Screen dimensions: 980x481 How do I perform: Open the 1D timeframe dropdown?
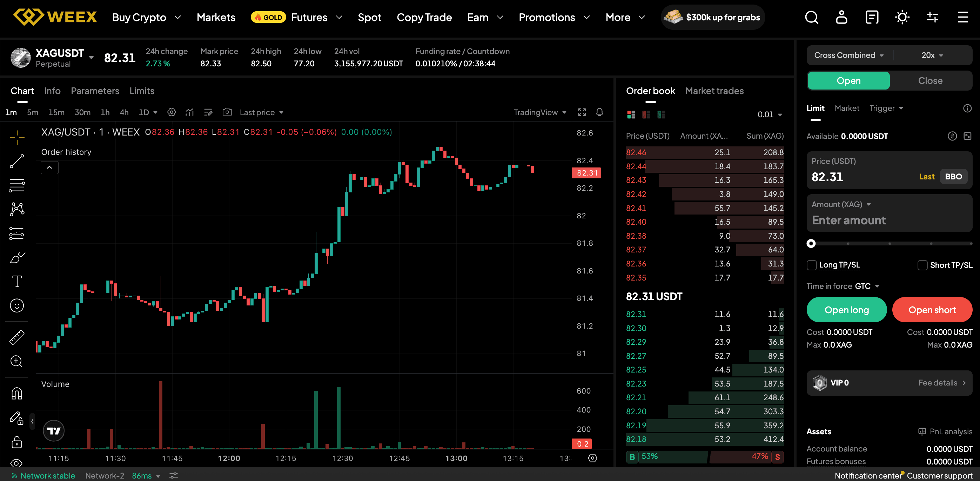pos(148,112)
